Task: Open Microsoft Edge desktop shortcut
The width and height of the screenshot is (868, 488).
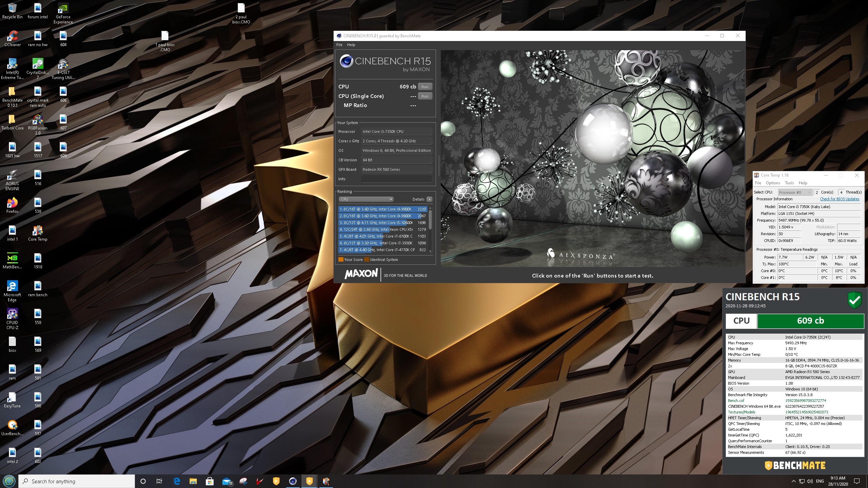Action: click(x=12, y=291)
